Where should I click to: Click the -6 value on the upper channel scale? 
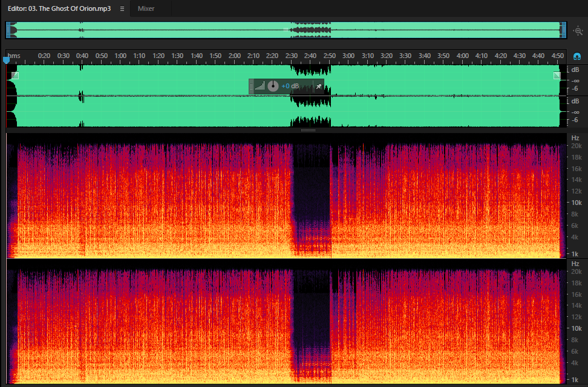click(x=575, y=89)
